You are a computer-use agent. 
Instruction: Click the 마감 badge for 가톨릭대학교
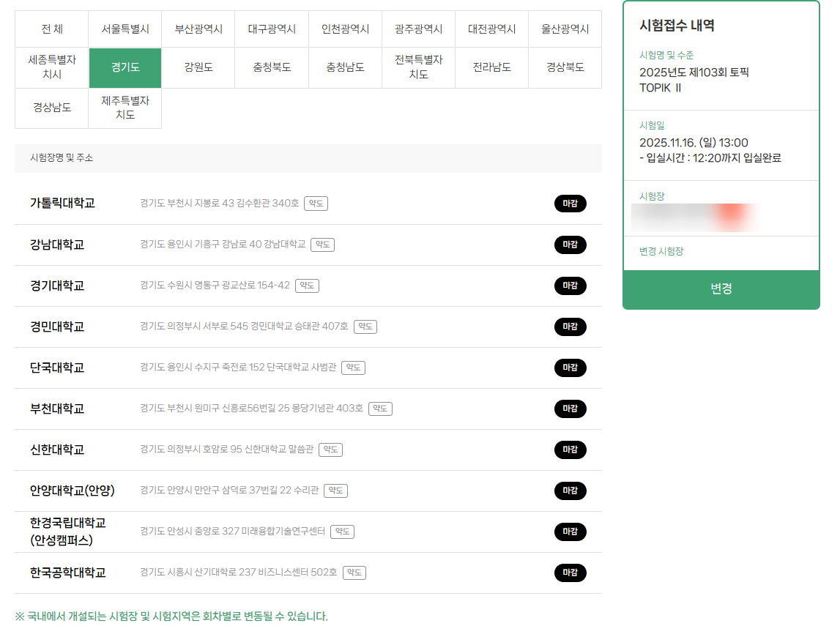[x=570, y=204]
